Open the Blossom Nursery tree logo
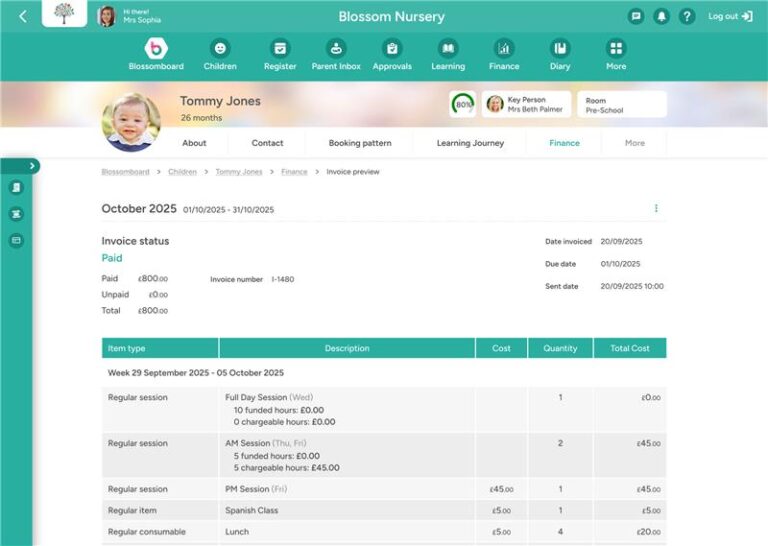Viewport: 768px width, 546px height. click(64, 13)
